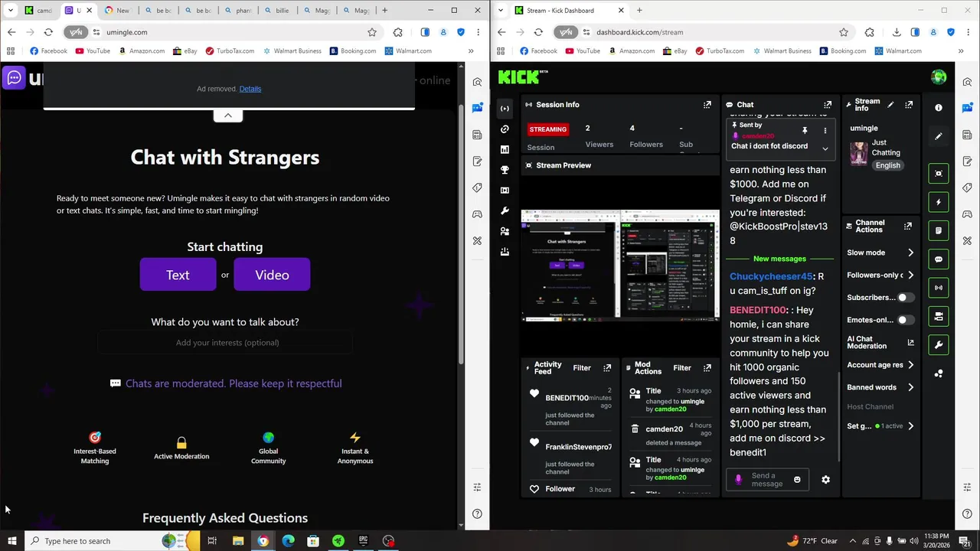Viewport: 980px width, 551px height.
Task: Switch to the phan search tab
Action: (x=237, y=11)
